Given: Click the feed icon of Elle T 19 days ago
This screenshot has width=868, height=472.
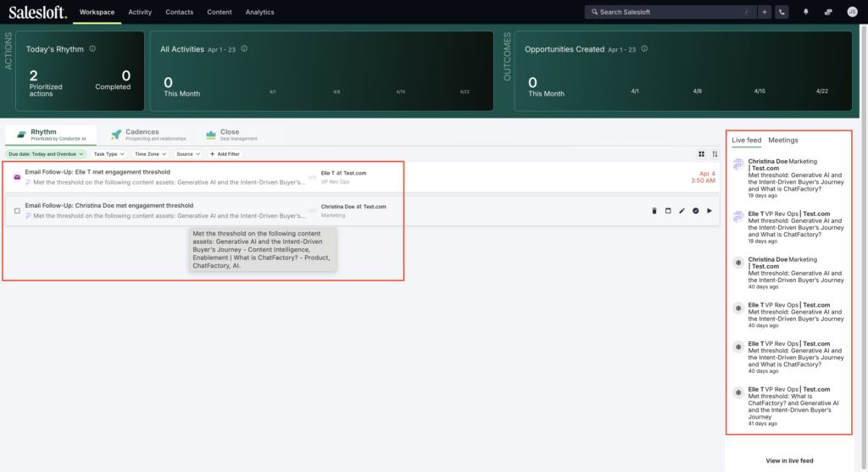Looking at the screenshot, I should (738, 217).
